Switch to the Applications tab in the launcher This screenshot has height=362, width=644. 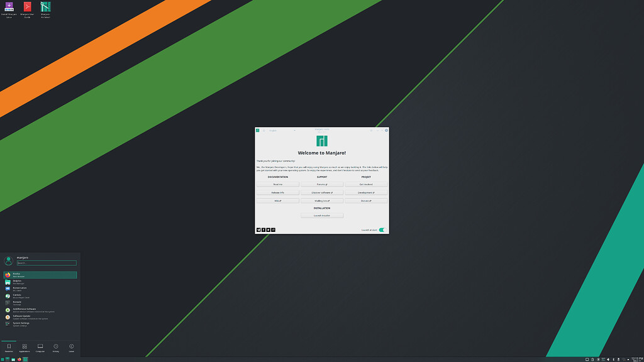(23, 348)
